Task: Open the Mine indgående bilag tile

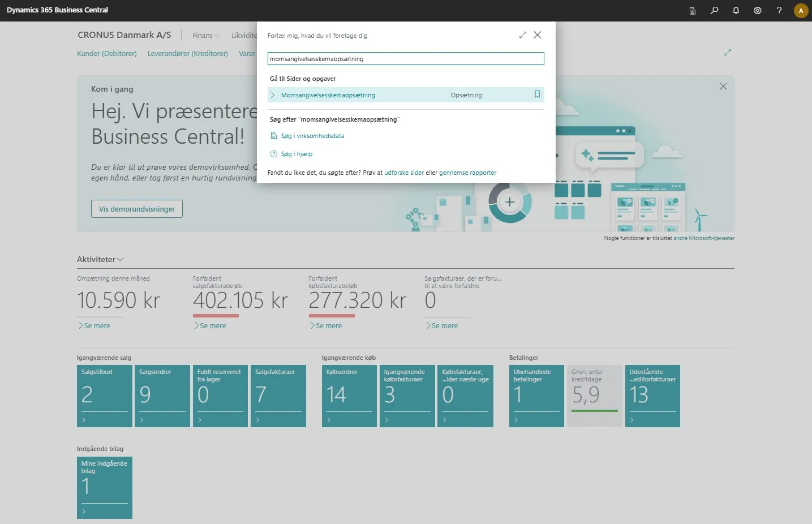Action: [x=105, y=488]
